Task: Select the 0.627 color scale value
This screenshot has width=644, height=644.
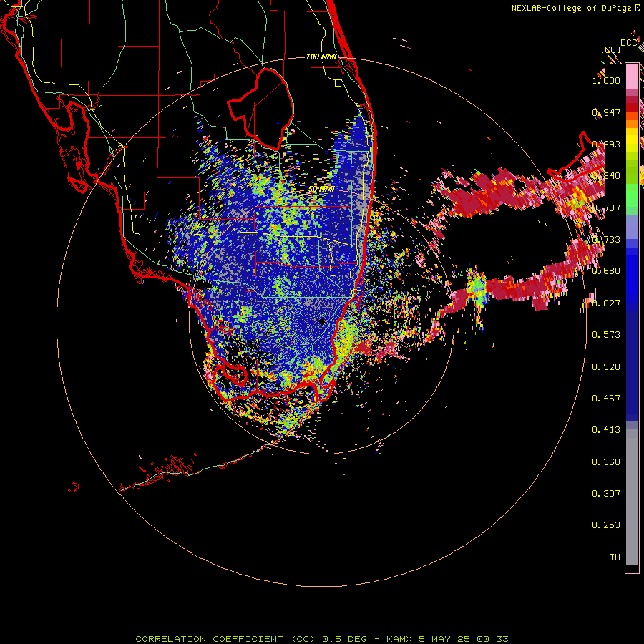Action: coord(606,303)
